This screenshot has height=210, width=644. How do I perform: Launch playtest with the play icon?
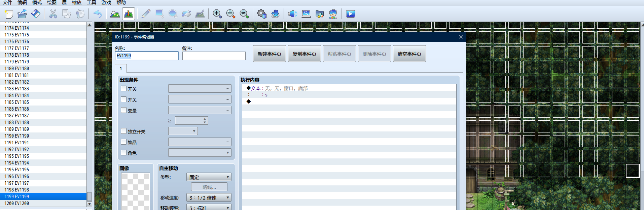[x=351, y=14]
